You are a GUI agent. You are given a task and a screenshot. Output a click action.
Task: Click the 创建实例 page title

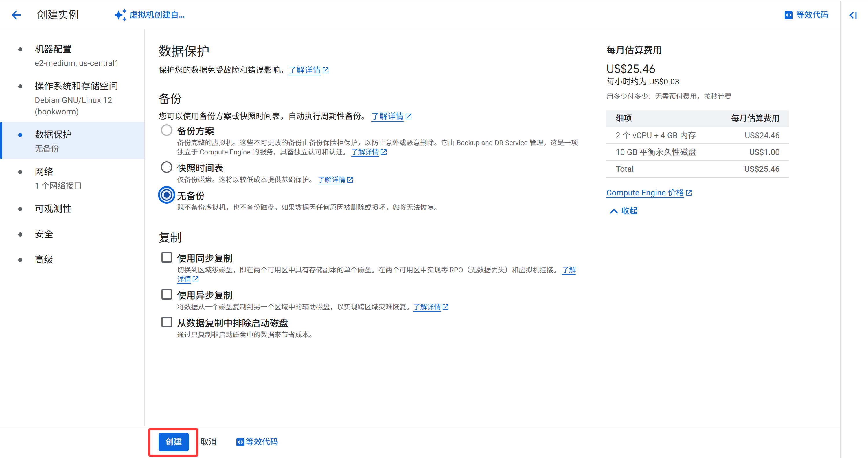coord(58,15)
